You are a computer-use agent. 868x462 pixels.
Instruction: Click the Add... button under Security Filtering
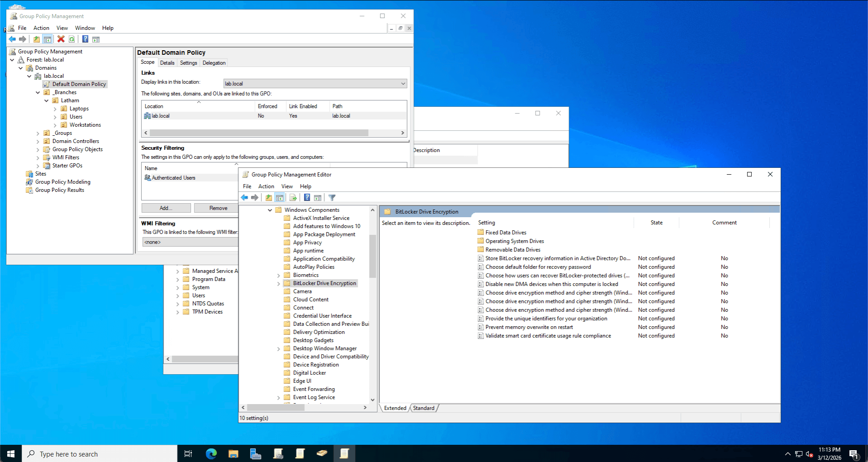coord(166,208)
